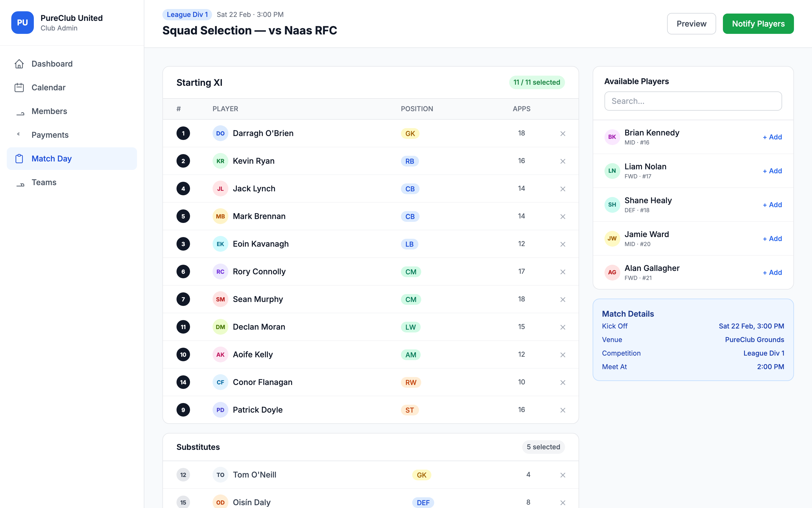Image resolution: width=812 pixels, height=508 pixels.
Task: Click the LW tag for Declan Moran
Action: pyautogui.click(x=411, y=327)
